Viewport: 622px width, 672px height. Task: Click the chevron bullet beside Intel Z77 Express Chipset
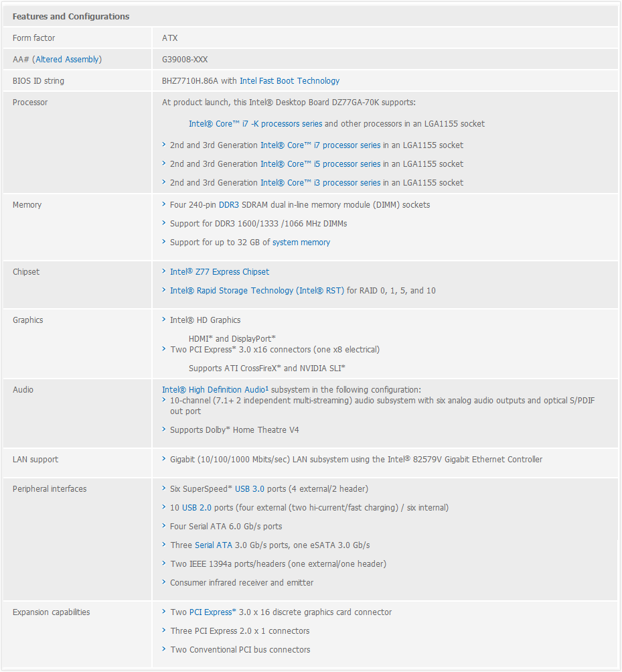click(163, 271)
